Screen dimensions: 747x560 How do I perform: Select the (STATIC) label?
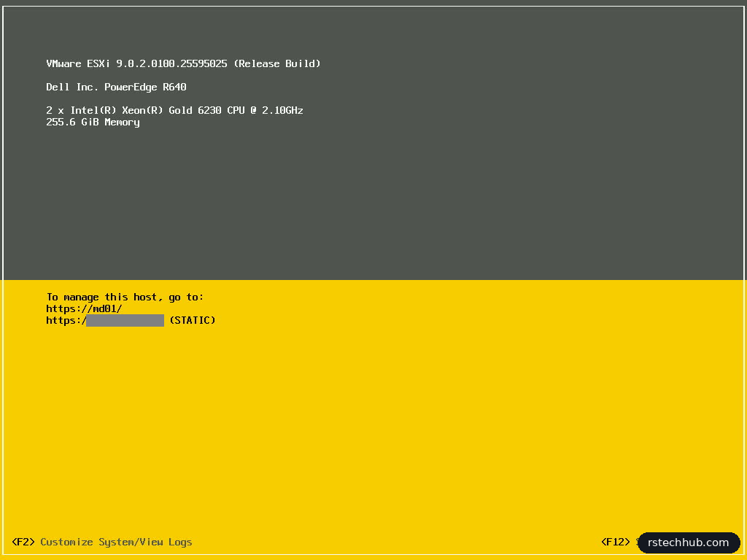coord(193,321)
